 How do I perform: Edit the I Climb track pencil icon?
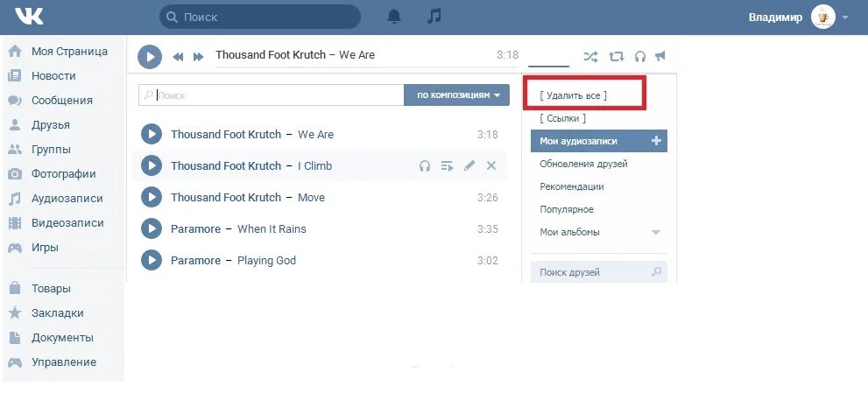(x=469, y=165)
